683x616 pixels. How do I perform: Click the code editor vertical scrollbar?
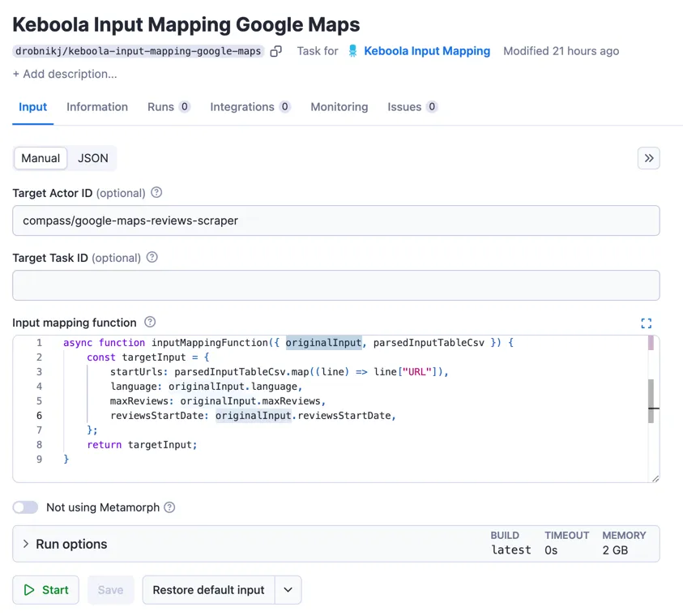click(x=651, y=400)
